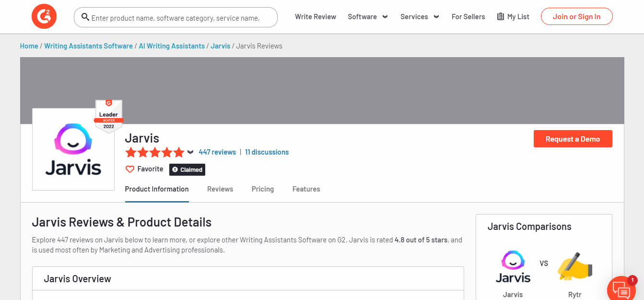644x300 pixels.
Task: Click Jarvis logo in Comparisons panel
Action: (x=513, y=266)
